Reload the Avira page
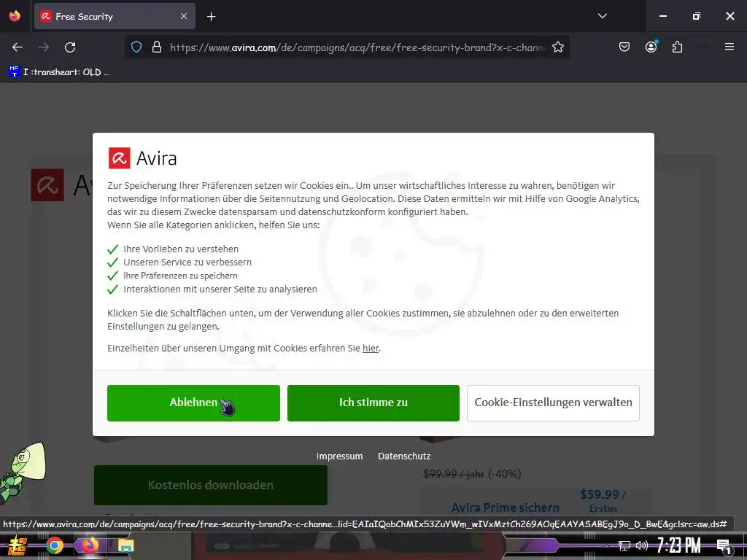This screenshot has height=560, width=747. pyautogui.click(x=70, y=47)
